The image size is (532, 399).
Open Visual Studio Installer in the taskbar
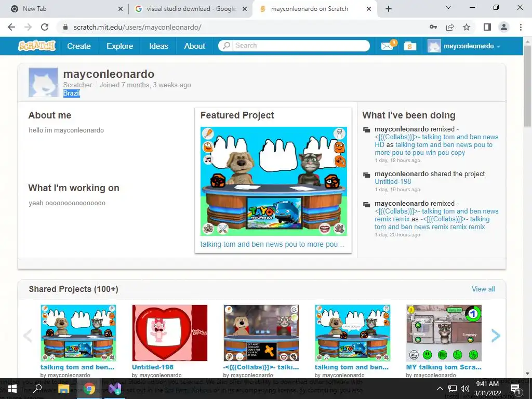point(115,389)
